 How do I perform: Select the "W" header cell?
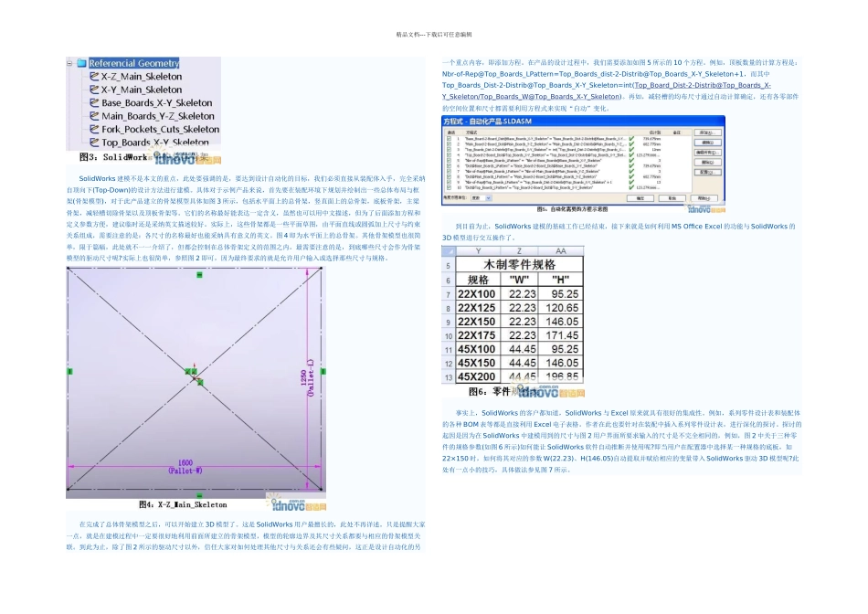tap(519, 281)
